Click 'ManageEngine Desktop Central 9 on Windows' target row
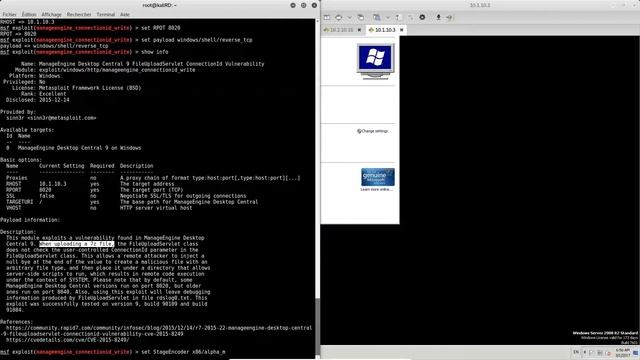The width and height of the screenshot is (640, 360). 73,148
